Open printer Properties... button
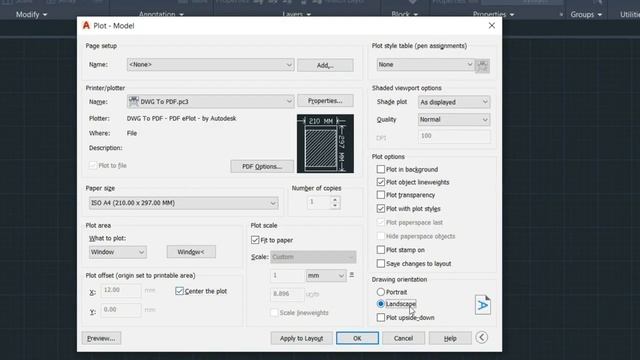The width and height of the screenshot is (640, 360). click(x=325, y=101)
